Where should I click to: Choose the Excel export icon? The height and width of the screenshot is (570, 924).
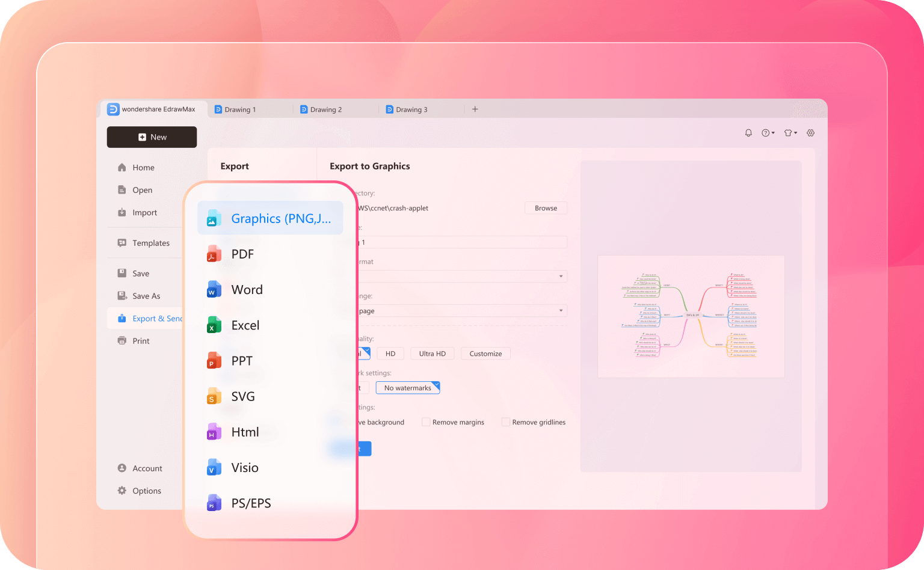pyautogui.click(x=213, y=325)
